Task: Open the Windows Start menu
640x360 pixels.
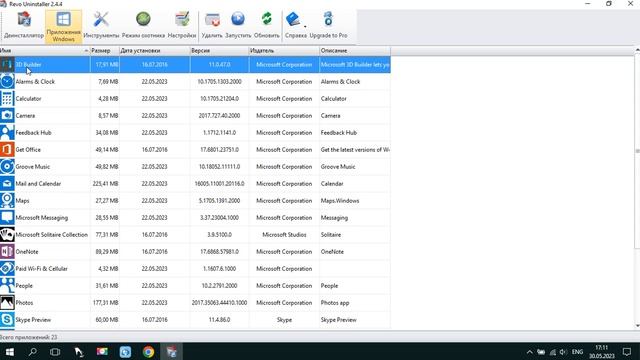Action: [x=9, y=351]
